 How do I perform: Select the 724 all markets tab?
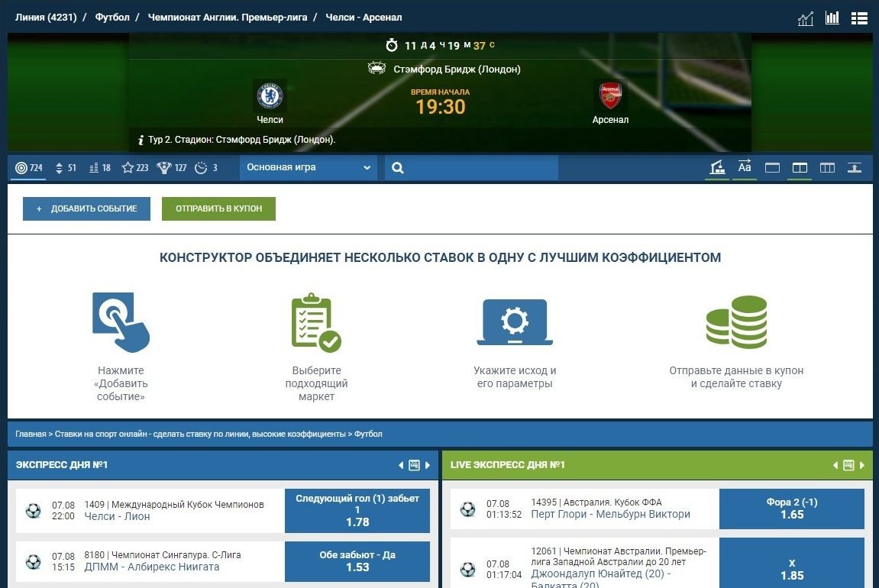click(x=29, y=168)
